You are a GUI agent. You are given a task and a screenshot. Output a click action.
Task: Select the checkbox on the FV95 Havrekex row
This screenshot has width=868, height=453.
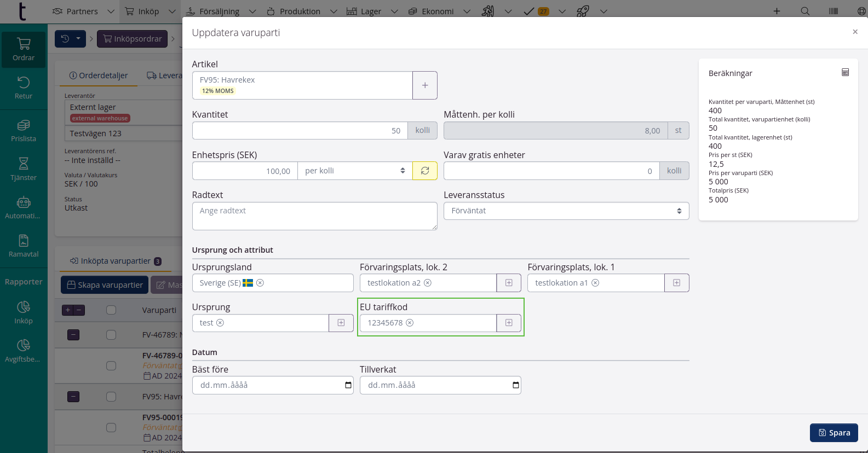tap(111, 397)
